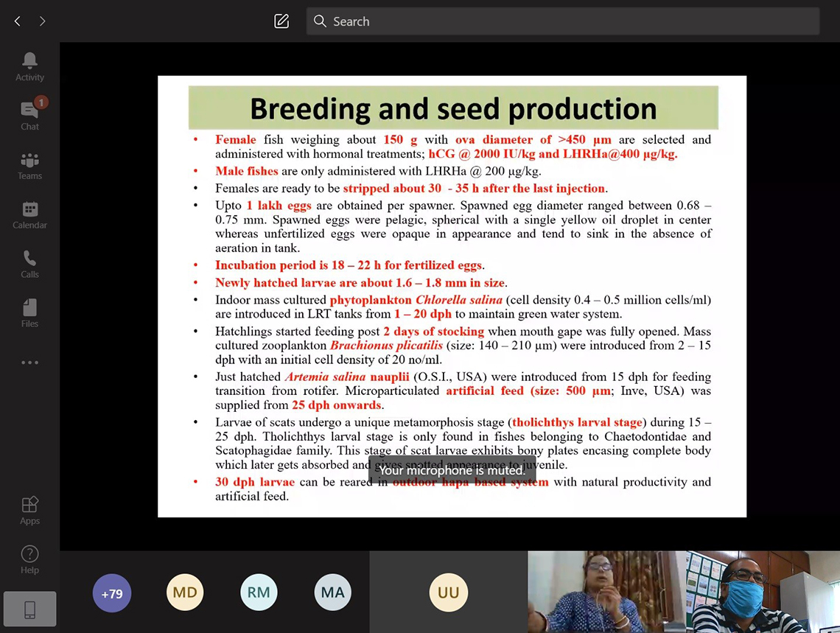Open the Teams section

pyautogui.click(x=29, y=166)
